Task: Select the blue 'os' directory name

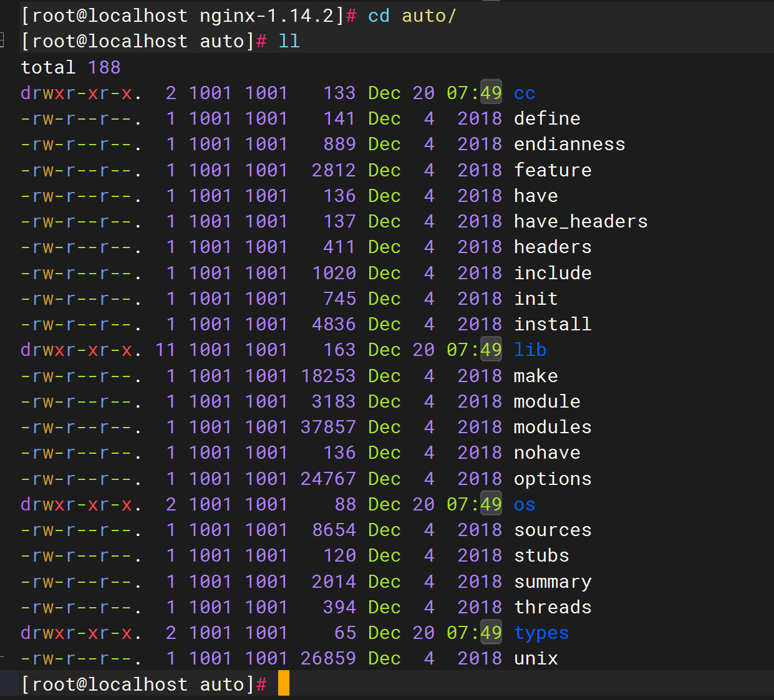Action: point(525,504)
